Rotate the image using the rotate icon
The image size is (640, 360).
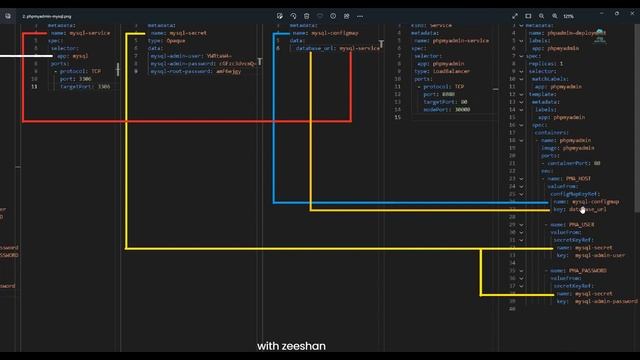tap(293, 16)
